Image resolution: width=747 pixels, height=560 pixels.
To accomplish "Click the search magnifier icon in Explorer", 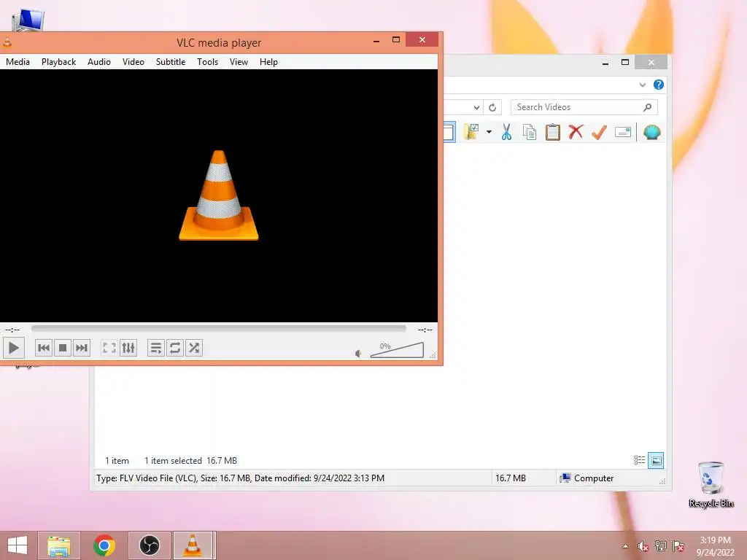I will pos(648,107).
